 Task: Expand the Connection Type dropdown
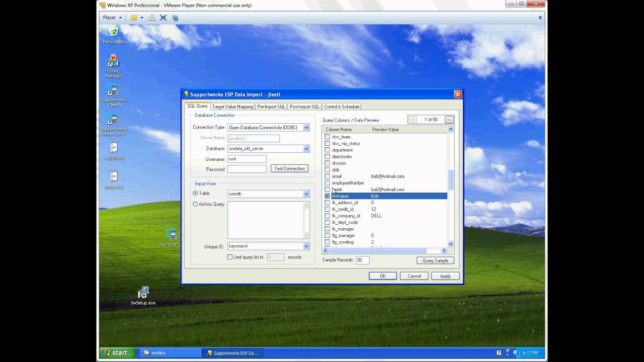306,128
